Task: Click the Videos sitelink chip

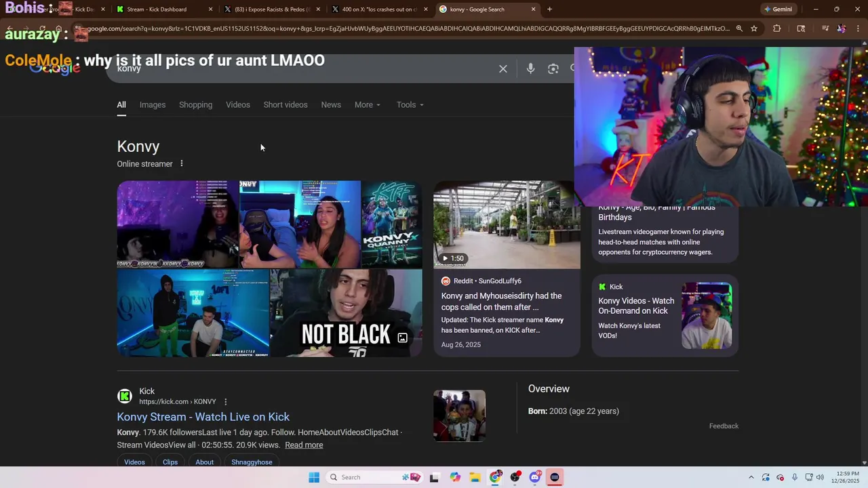Action: 134,462
